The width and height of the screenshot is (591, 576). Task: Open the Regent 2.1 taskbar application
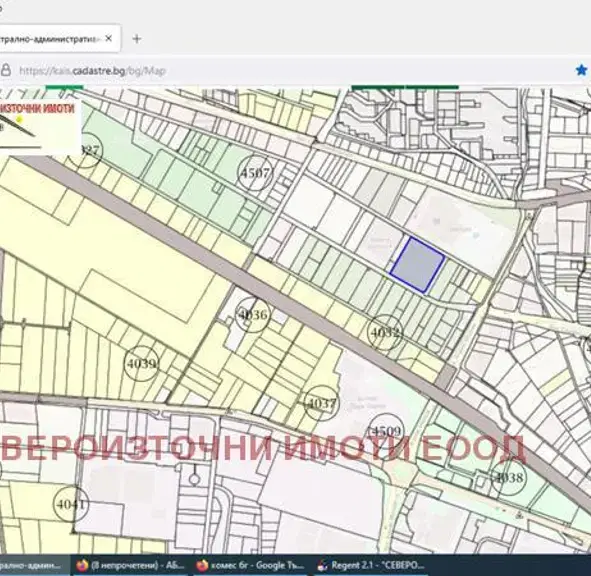click(x=371, y=565)
